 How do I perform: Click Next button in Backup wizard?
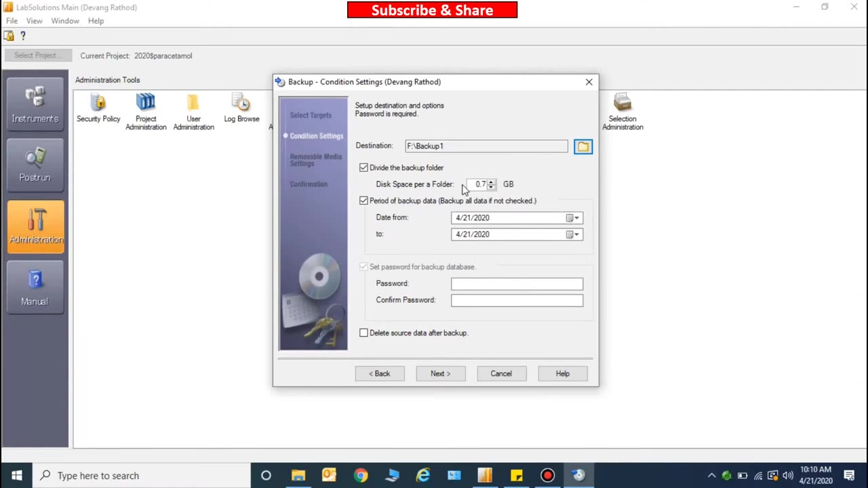click(x=441, y=373)
